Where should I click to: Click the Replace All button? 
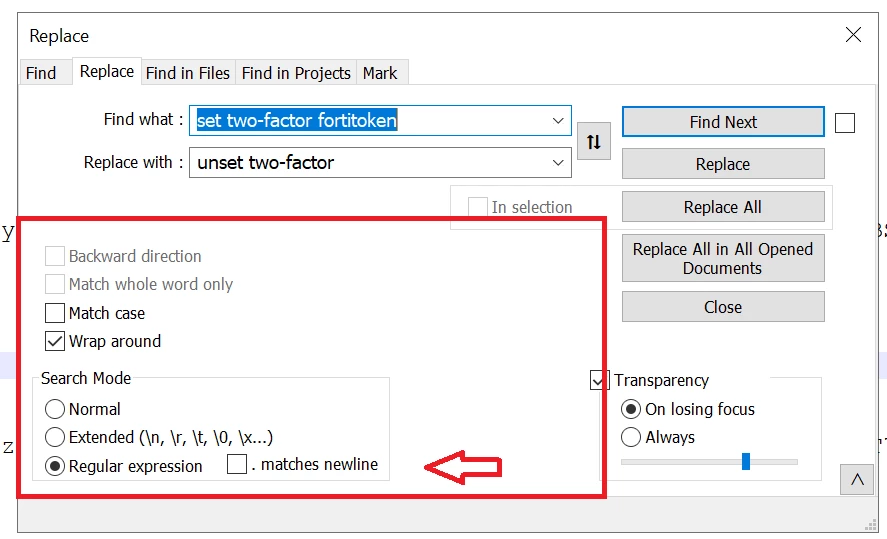click(723, 207)
